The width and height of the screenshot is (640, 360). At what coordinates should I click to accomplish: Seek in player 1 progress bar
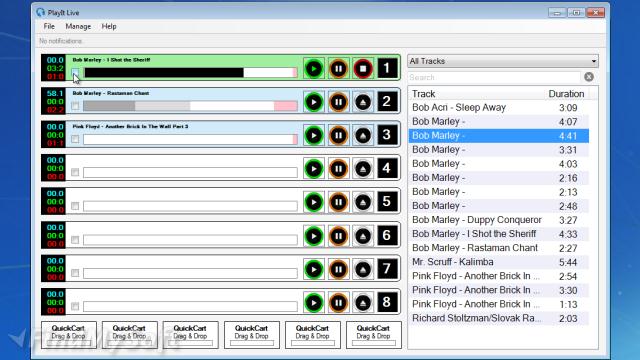coord(190,73)
